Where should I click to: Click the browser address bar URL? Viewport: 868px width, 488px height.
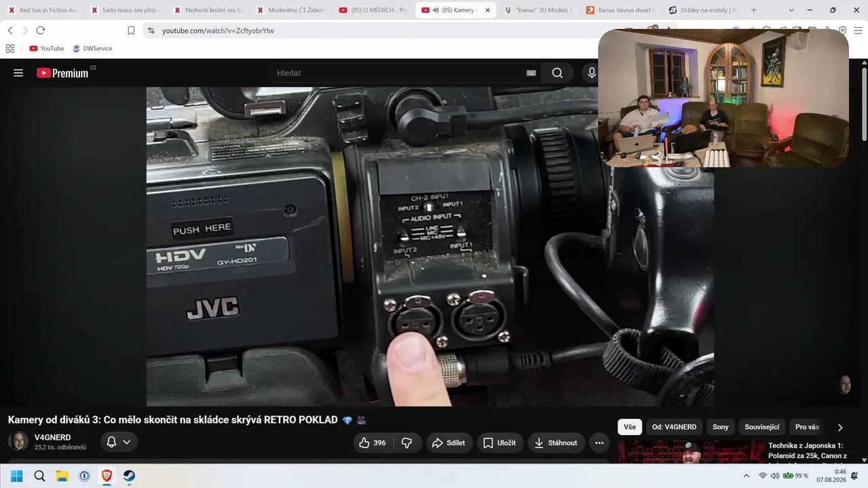(x=218, y=30)
